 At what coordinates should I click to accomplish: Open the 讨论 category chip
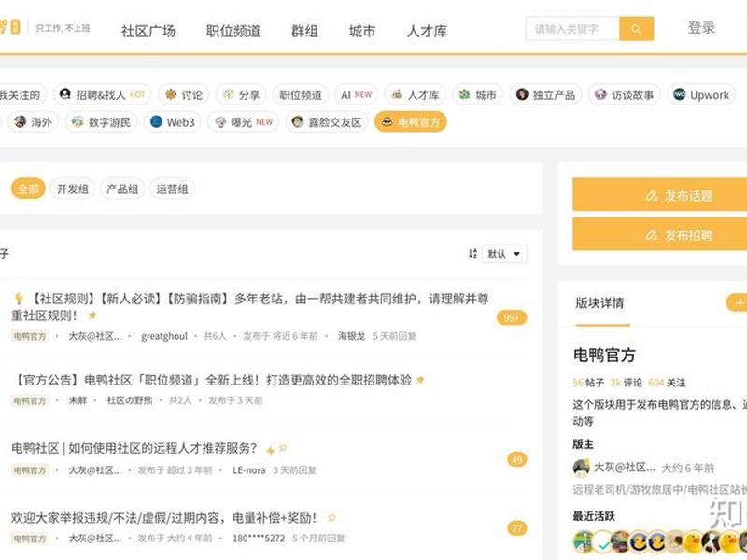[184, 95]
